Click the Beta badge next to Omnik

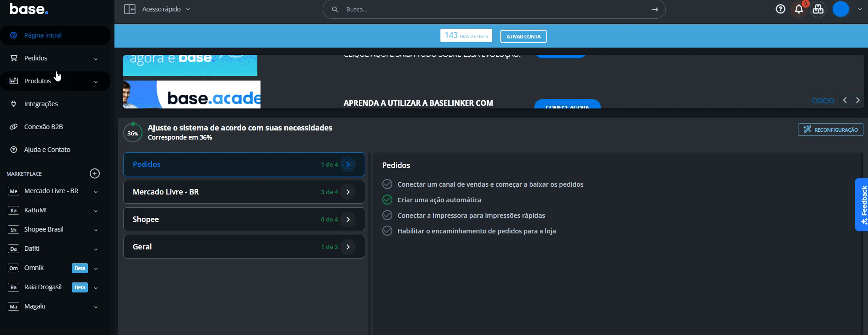click(x=80, y=268)
